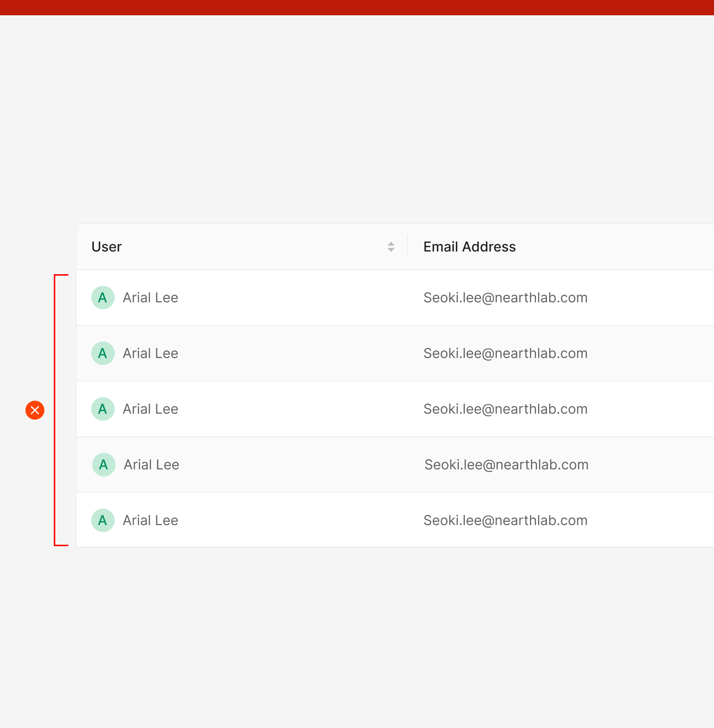Click the email address in third row
Viewport: 714px width, 728px height.
[505, 408]
